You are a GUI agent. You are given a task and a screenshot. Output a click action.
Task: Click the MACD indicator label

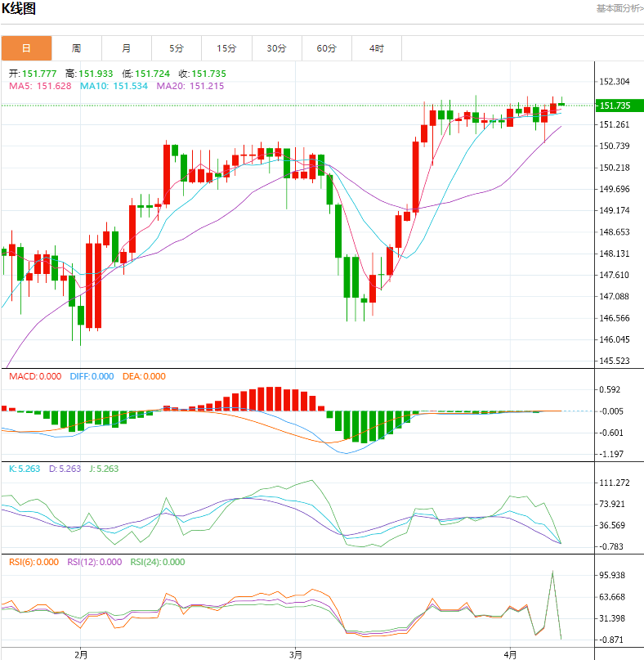34,376
